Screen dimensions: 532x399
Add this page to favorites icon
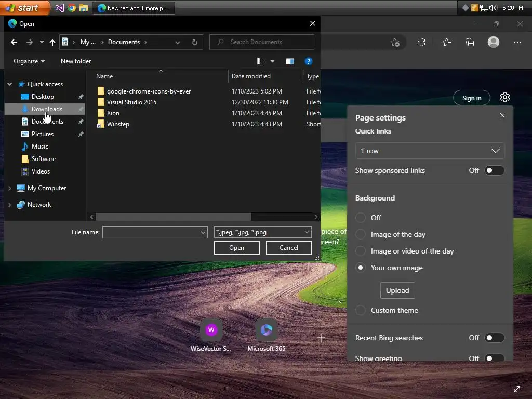(x=395, y=43)
